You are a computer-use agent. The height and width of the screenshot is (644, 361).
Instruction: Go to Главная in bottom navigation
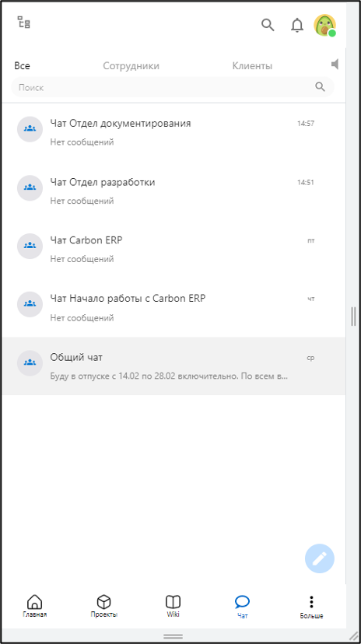[34, 606]
